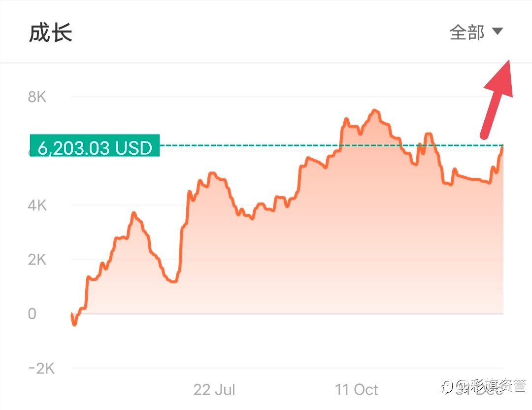This screenshot has width=532, height=410.
Task: Click the 8K y-axis label
Action: [x=37, y=97]
